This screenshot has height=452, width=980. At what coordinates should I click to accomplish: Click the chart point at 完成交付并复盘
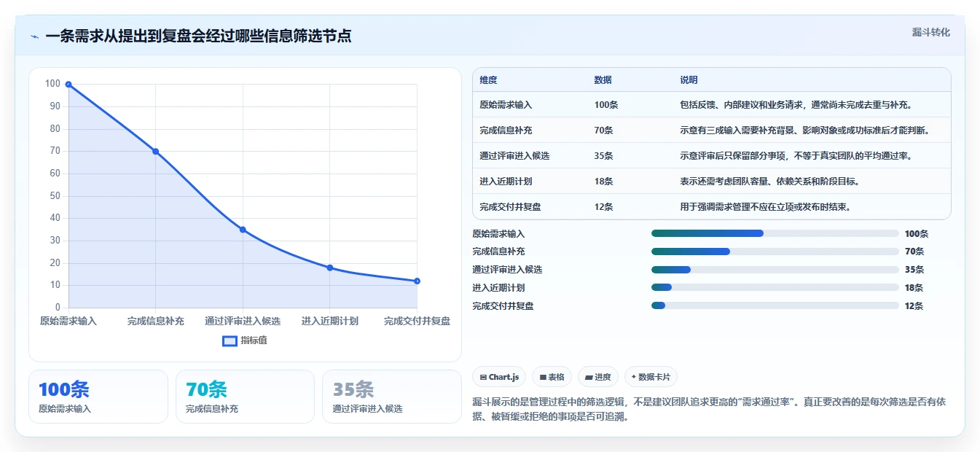point(417,281)
